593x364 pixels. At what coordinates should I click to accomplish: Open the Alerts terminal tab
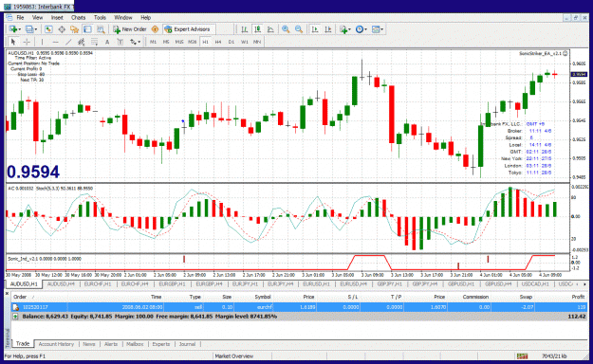(111, 344)
